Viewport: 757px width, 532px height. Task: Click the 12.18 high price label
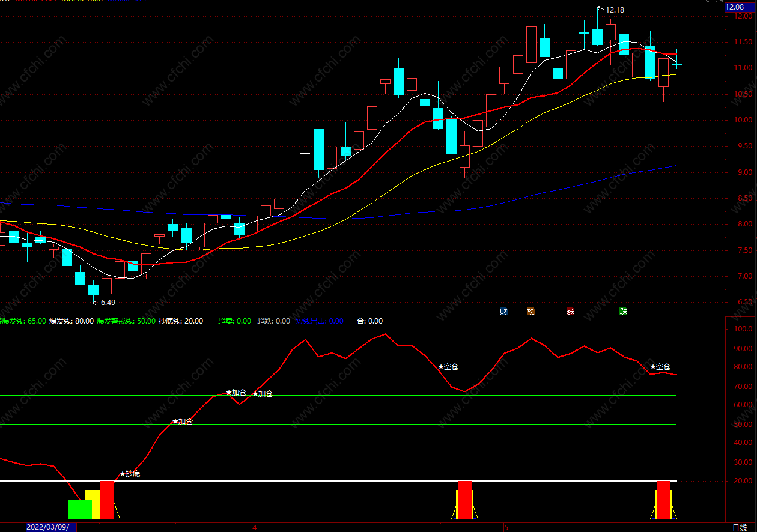click(x=615, y=10)
